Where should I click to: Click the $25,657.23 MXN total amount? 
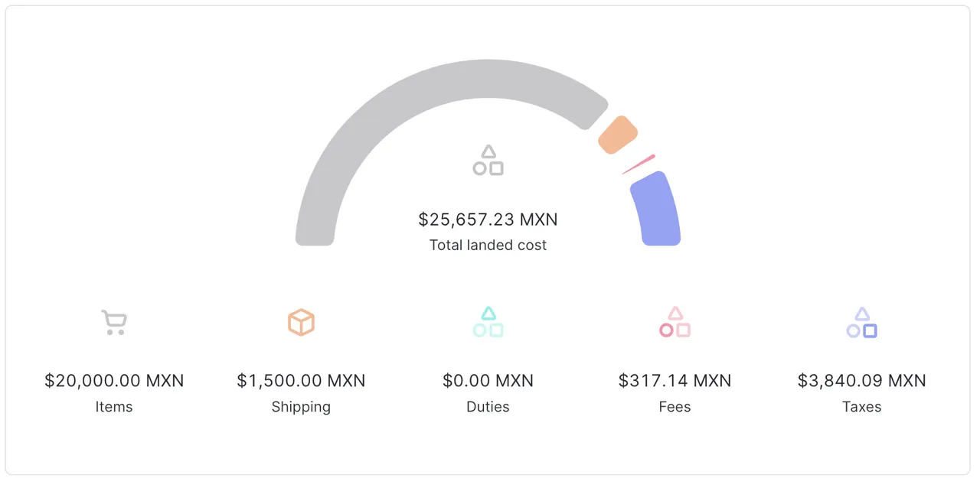488,220
